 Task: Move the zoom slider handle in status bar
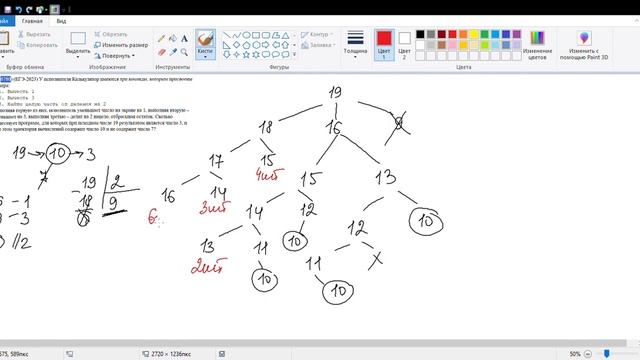coord(607,353)
